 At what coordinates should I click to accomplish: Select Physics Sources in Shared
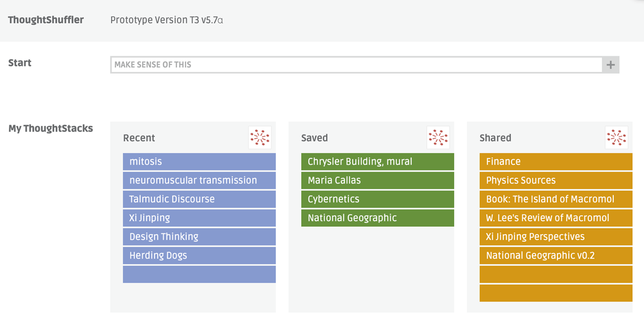point(556,180)
